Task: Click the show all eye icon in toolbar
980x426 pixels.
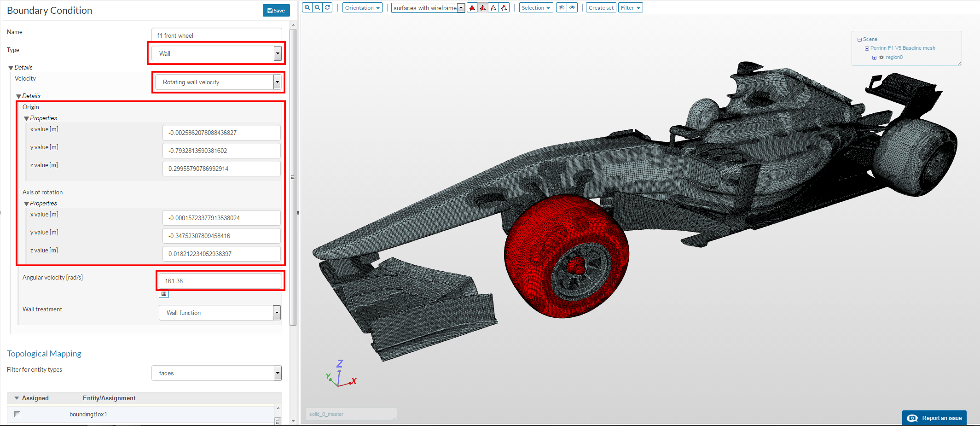Action: [x=572, y=8]
